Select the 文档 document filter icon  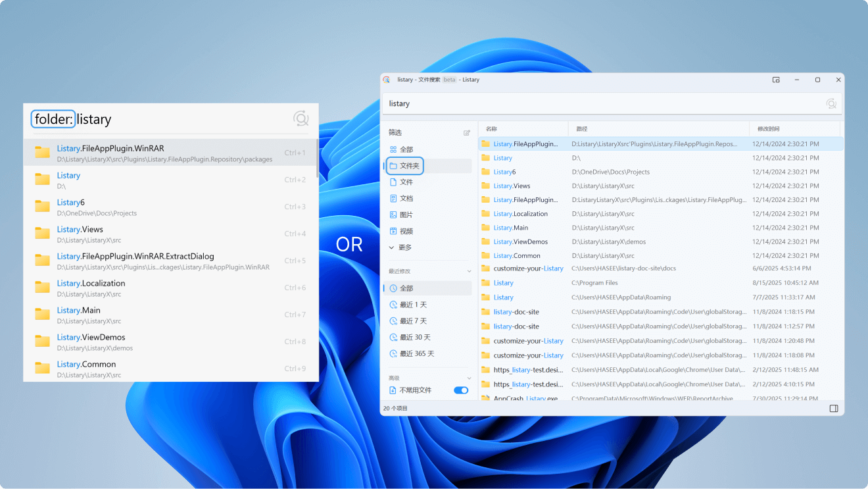[x=393, y=198]
